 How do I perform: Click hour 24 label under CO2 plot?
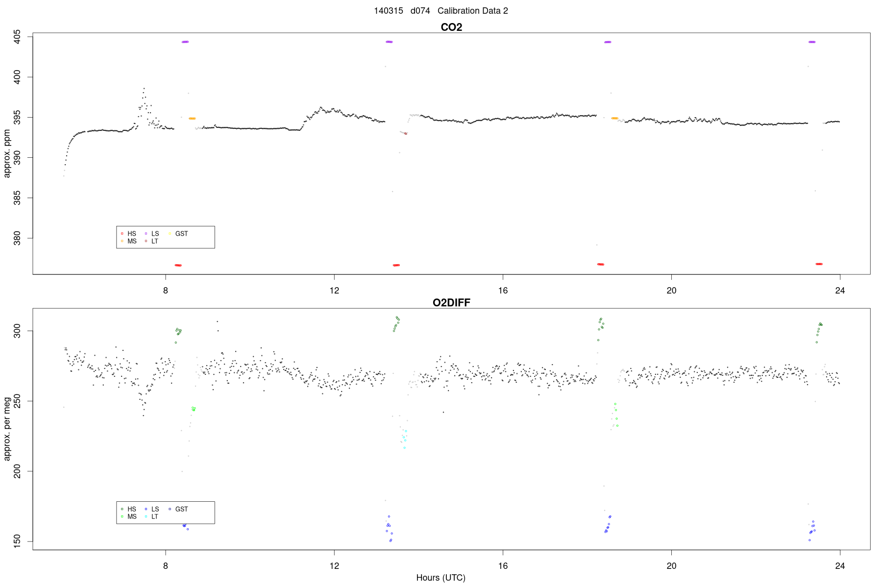coord(840,291)
